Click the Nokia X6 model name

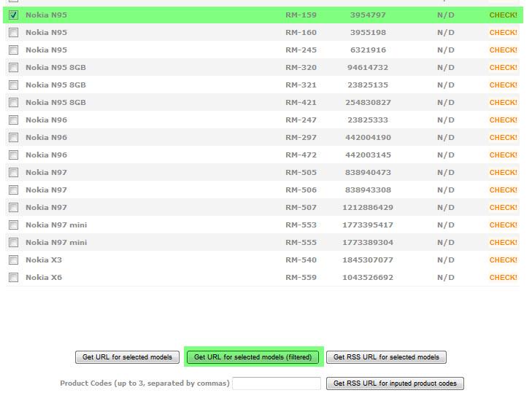(x=44, y=278)
